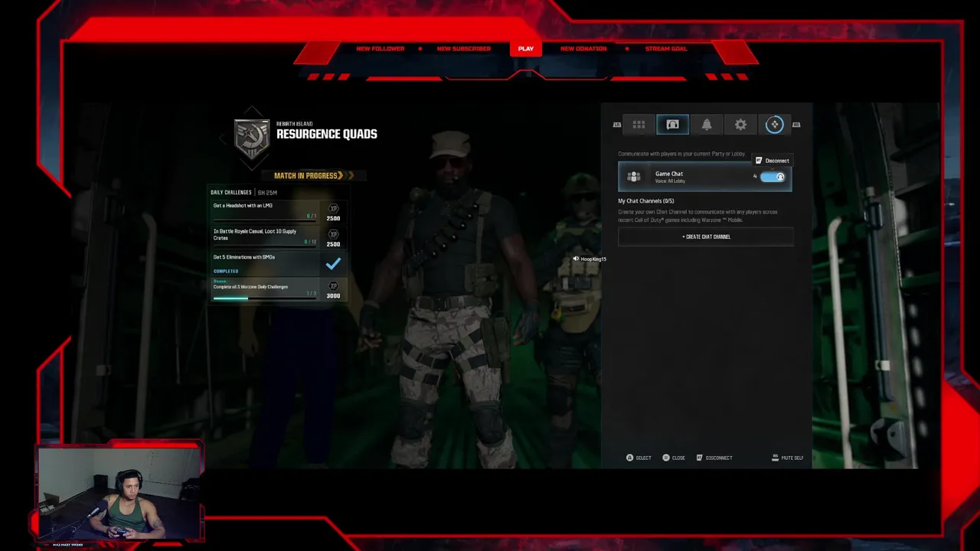Screen dimensions: 980x551
Task: Select Get 5 Eliminations with SMGs challenge
Action: [x=278, y=263]
